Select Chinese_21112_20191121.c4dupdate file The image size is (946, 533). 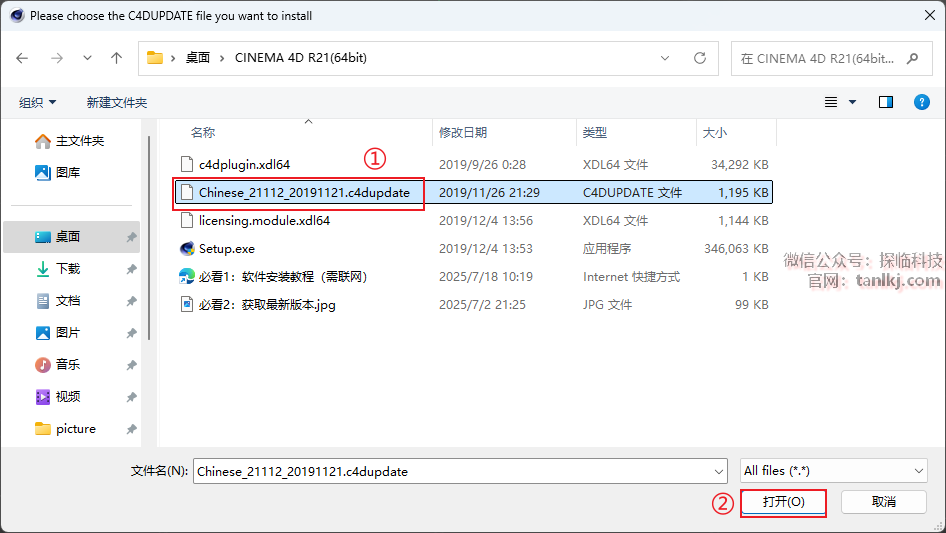(474, 193)
